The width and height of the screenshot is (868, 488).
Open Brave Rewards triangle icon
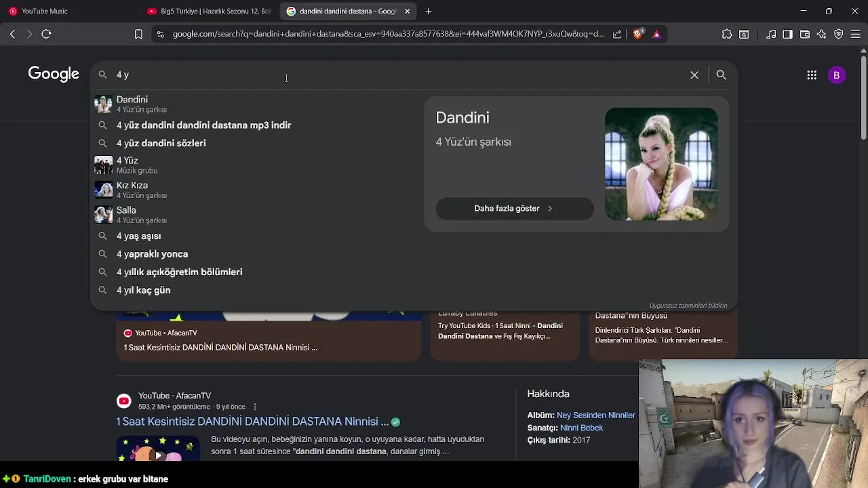[x=656, y=34]
